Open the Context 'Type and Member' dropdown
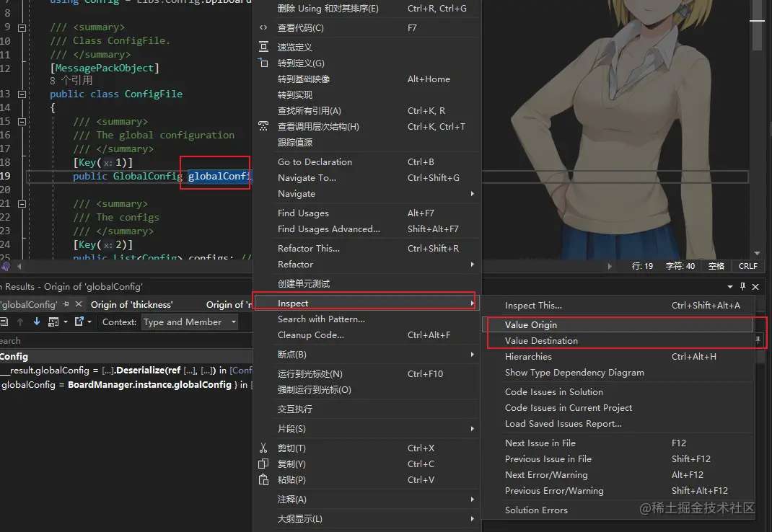 pos(190,322)
